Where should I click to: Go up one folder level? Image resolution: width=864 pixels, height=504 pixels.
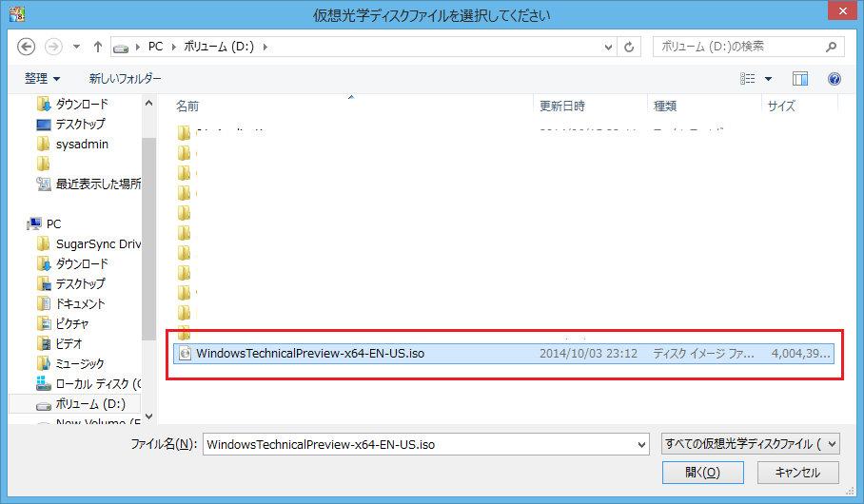97,47
